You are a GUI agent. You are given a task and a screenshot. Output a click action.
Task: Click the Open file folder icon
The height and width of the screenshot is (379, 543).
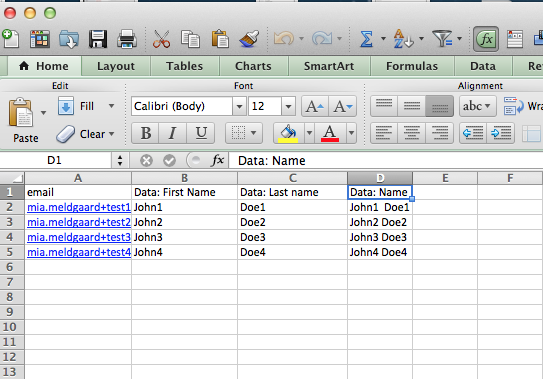tap(69, 38)
